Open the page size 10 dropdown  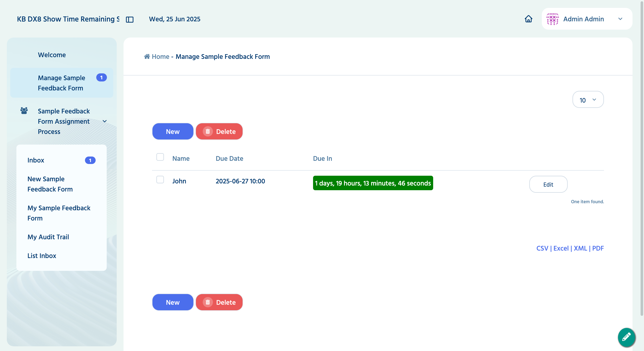[588, 100]
